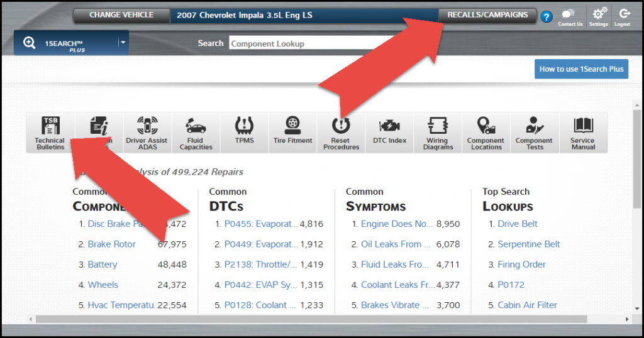Click the vertical scrollbar thumb
This screenshot has height=338, width=644.
click(x=637, y=159)
